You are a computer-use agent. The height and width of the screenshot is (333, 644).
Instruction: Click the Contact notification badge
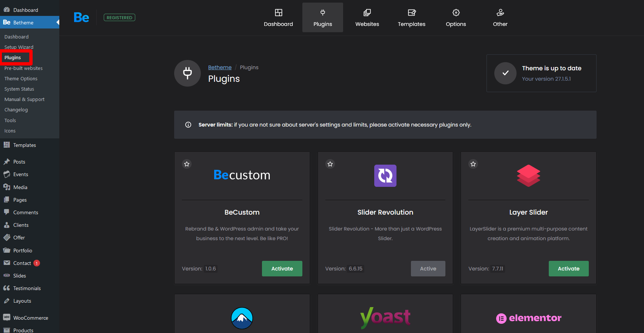37,263
